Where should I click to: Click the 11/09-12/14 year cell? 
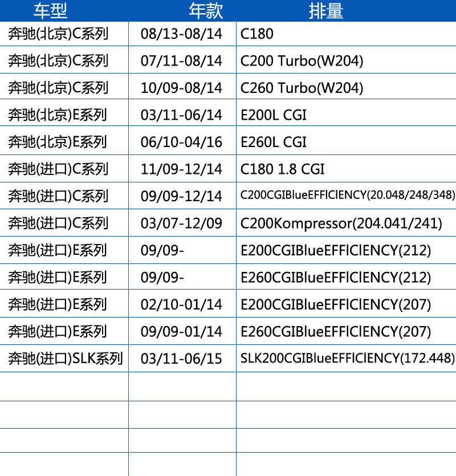click(182, 169)
